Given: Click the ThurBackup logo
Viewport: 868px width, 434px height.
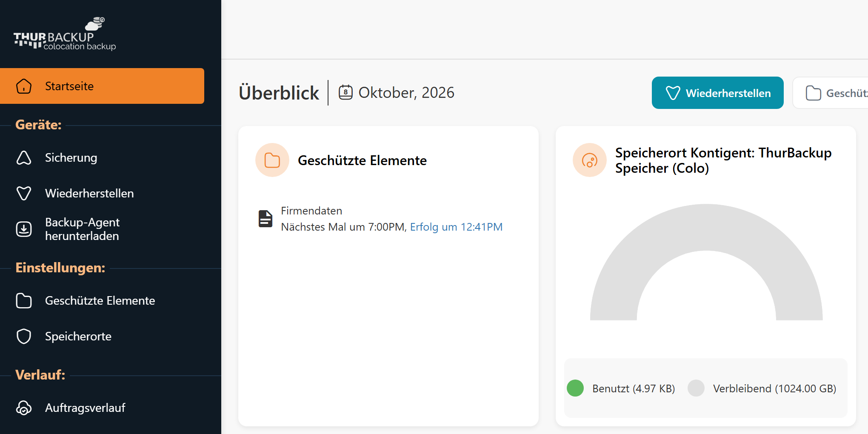Looking at the screenshot, I should tap(65, 34).
